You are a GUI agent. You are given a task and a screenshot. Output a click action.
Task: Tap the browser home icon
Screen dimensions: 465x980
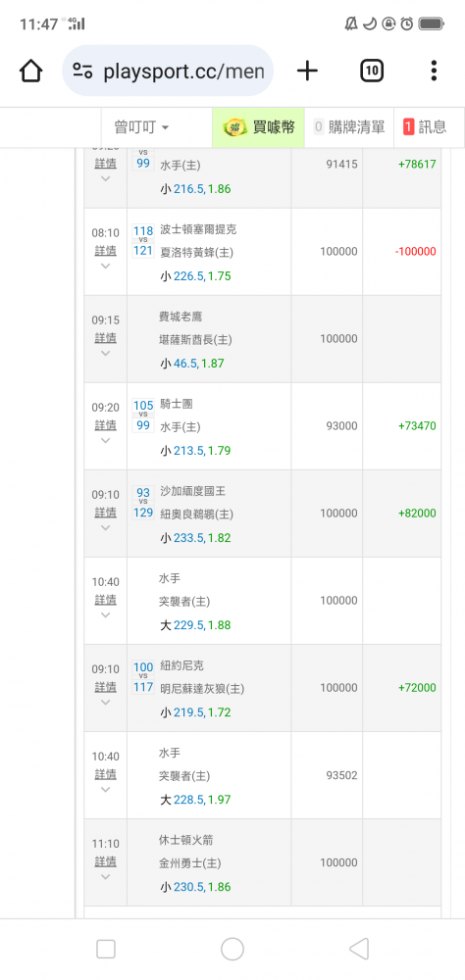(x=30, y=71)
